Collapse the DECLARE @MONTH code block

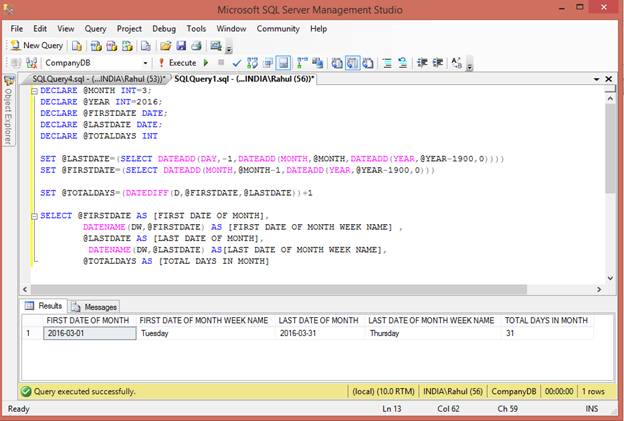34,91
